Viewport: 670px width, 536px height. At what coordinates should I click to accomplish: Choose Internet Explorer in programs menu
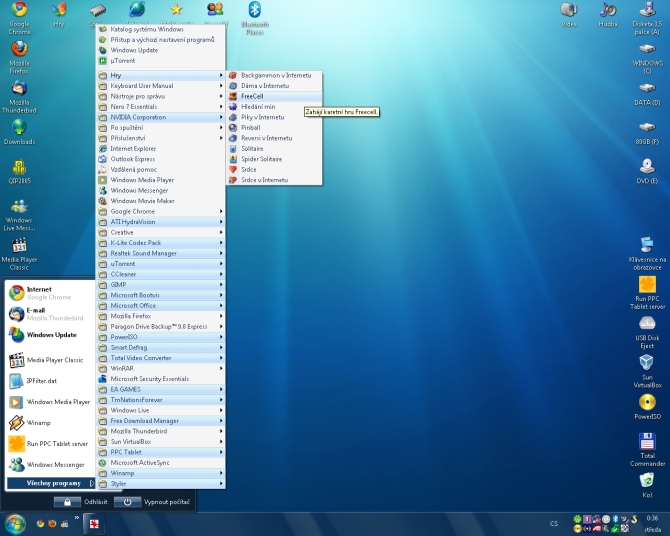click(133, 148)
